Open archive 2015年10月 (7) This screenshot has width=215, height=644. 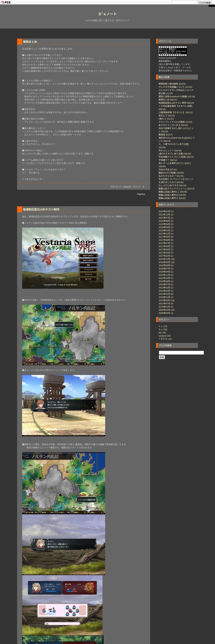point(166,278)
